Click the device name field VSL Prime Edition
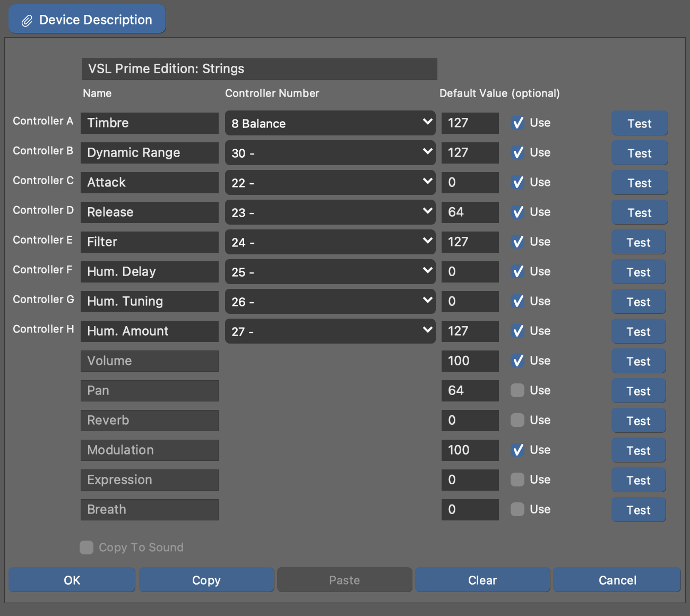This screenshot has height=616, width=690. coord(259,69)
